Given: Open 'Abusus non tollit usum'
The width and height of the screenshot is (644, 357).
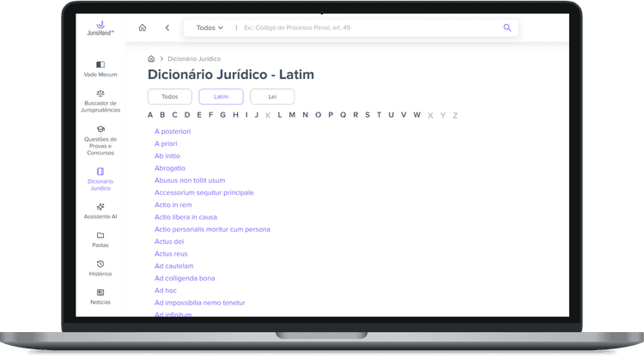Looking at the screenshot, I should [x=190, y=180].
